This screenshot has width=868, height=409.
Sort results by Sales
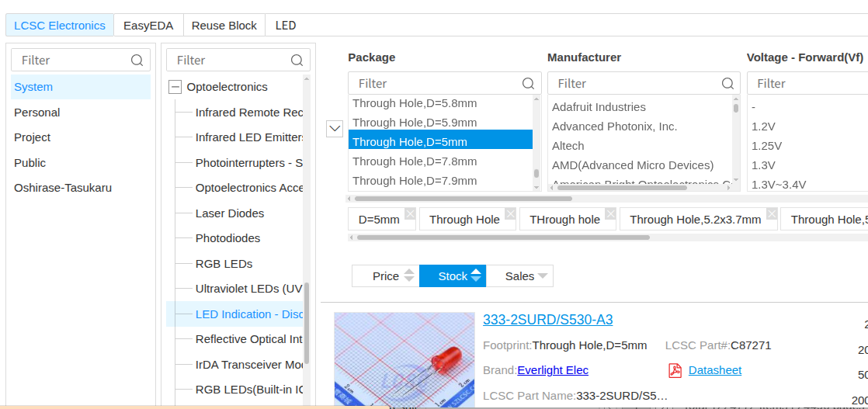click(x=520, y=276)
